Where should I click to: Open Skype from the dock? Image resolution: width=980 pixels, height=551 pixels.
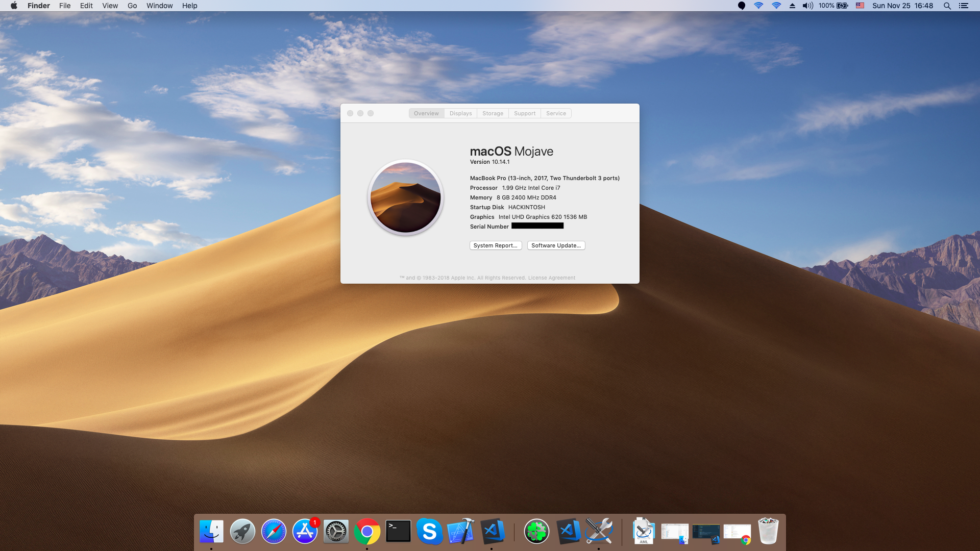click(429, 532)
